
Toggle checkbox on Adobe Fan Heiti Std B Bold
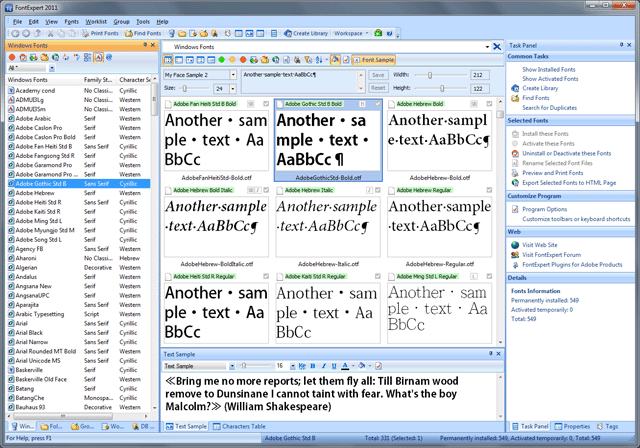266,104
